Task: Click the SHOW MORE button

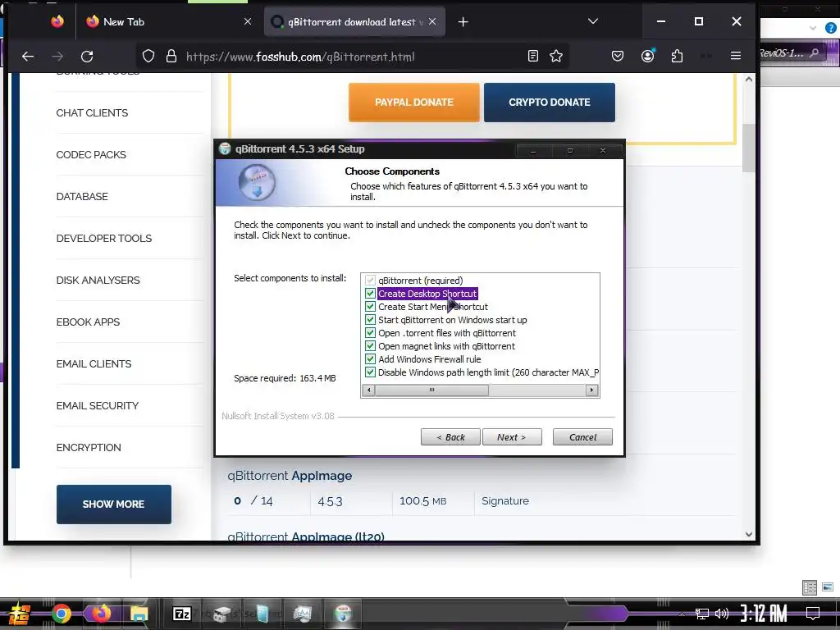Action: [113, 504]
